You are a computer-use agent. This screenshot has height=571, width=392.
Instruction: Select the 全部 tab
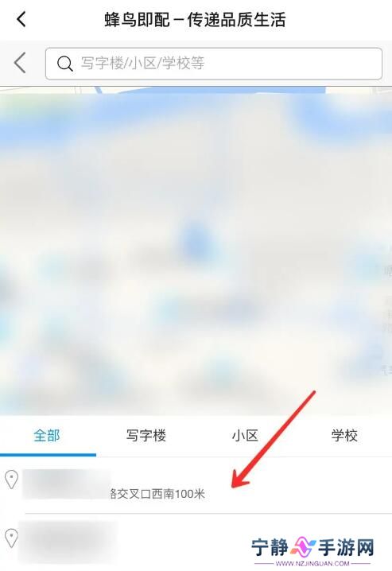tap(47, 436)
